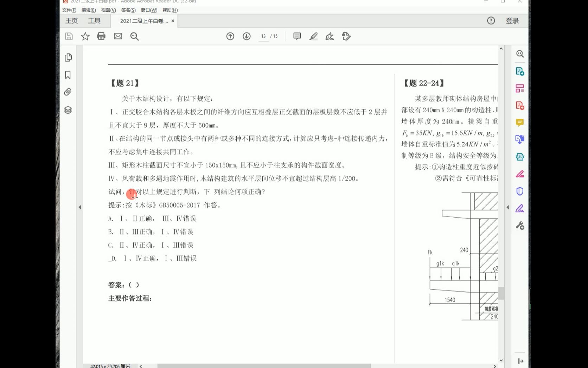Viewport: 588px width, 368px height.
Task: Open the Organize Pages tool
Action: point(520,89)
